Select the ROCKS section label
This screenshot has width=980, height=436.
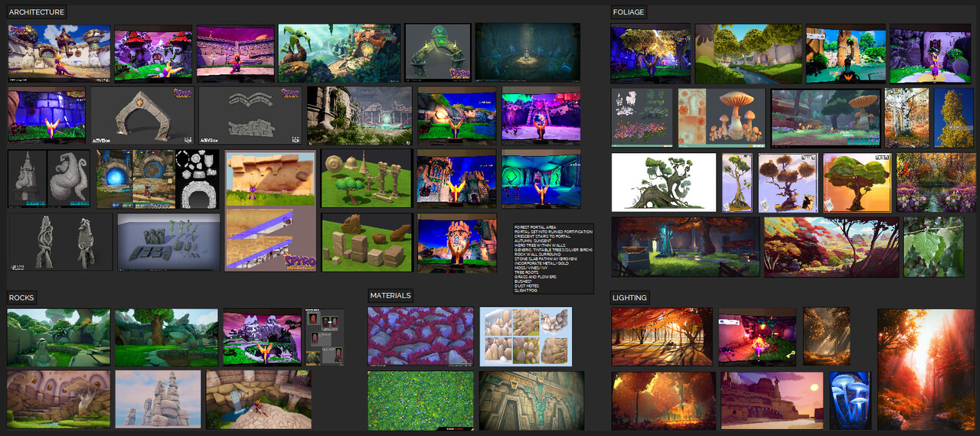coord(21,298)
